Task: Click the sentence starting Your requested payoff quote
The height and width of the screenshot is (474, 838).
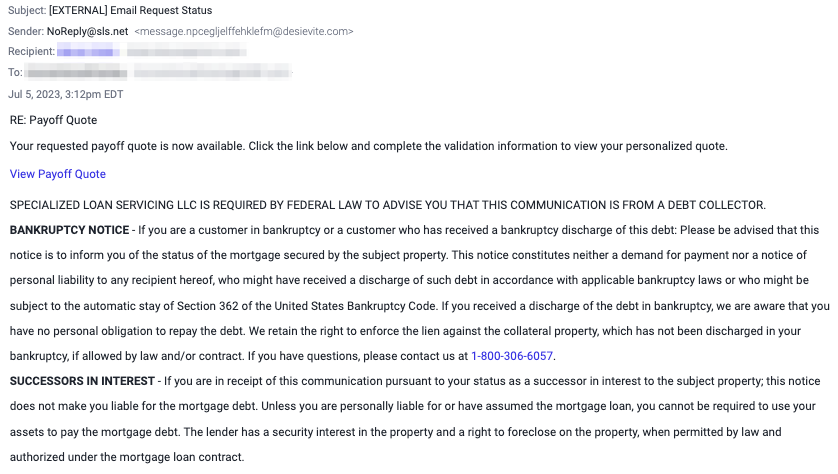Action: point(369,146)
